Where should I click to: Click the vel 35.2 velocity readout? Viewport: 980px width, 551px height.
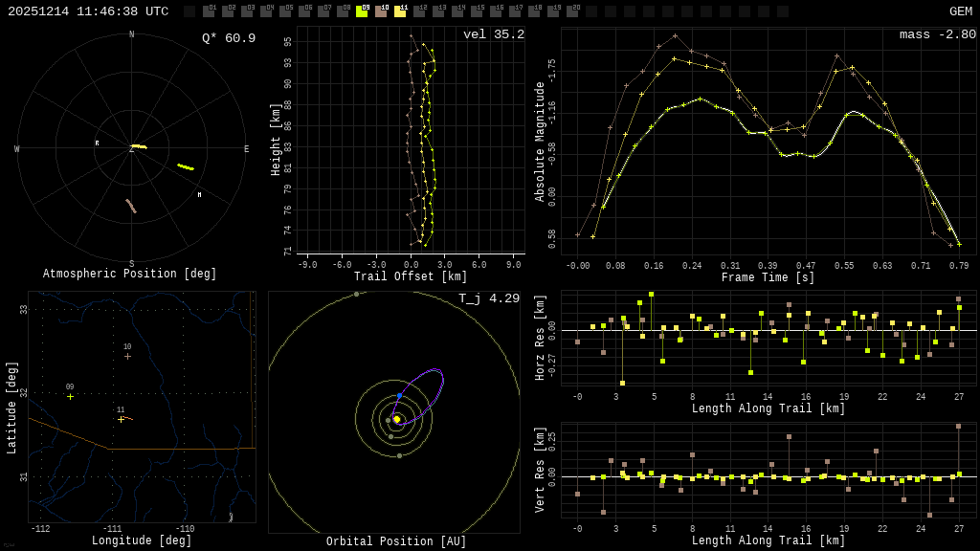point(493,34)
